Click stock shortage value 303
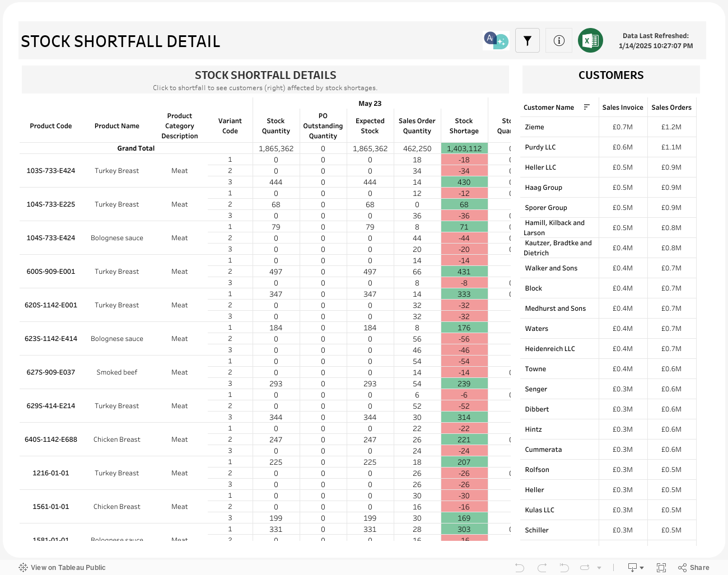Image resolution: width=728 pixels, height=575 pixels. click(464, 529)
